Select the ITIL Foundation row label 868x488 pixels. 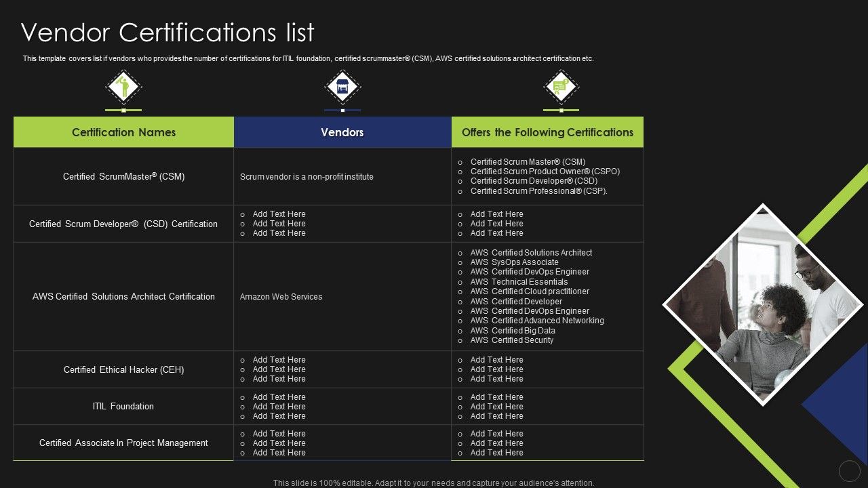123,407
